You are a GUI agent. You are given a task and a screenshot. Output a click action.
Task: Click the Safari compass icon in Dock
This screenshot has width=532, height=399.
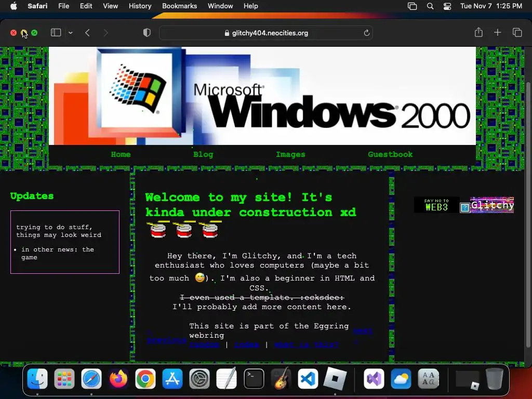pyautogui.click(x=91, y=379)
